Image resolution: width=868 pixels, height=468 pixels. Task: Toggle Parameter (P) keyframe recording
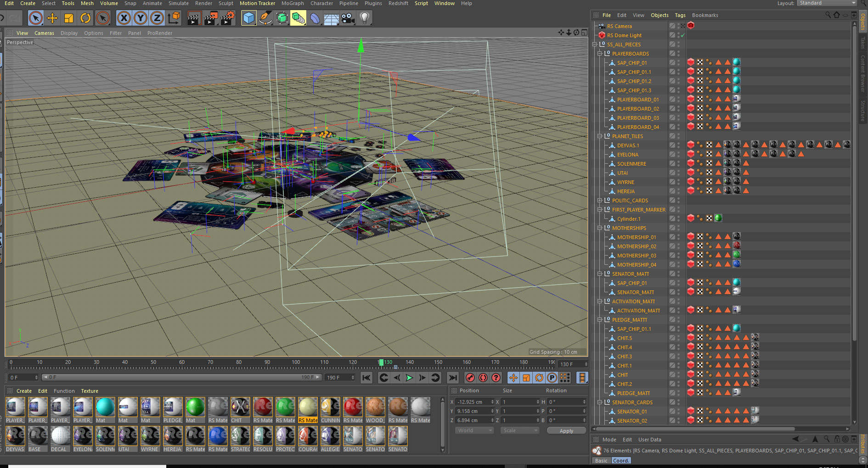552,378
